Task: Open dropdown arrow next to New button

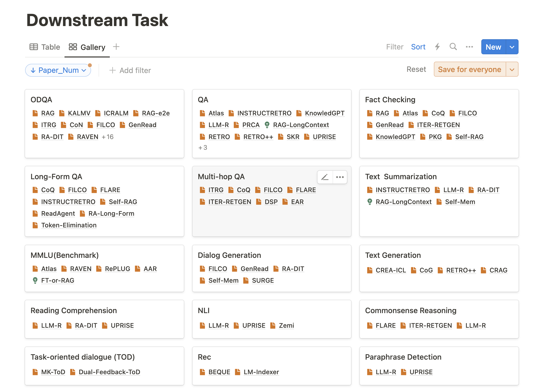Action: (512, 47)
